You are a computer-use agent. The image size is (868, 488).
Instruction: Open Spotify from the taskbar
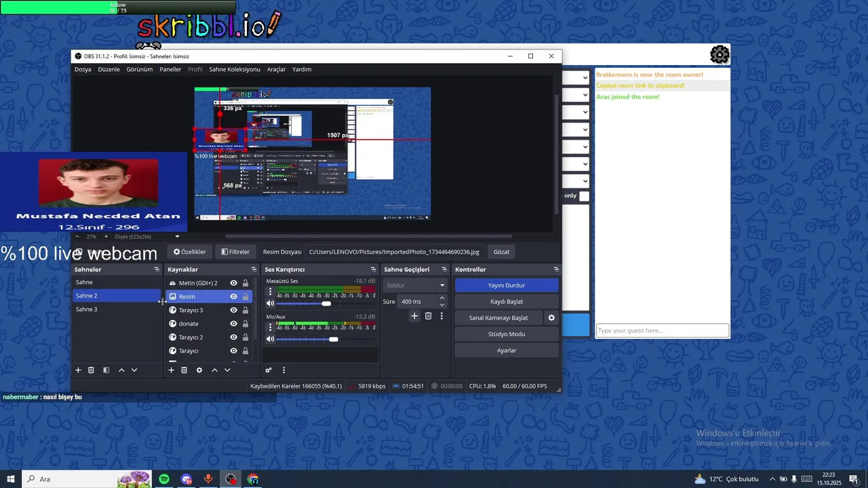[x=164, y=479]
